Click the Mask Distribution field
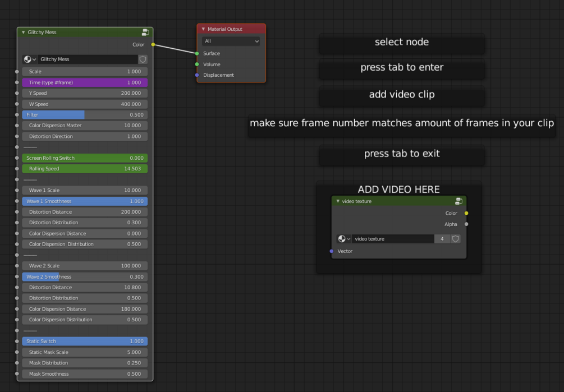Screen dimensions: 564x392 (x=85, y=363)
